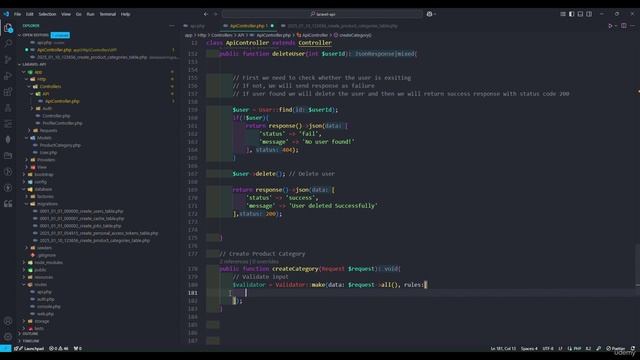Open the Extensions view
Viewport: 640px width, 360px height.
(8, 91)
